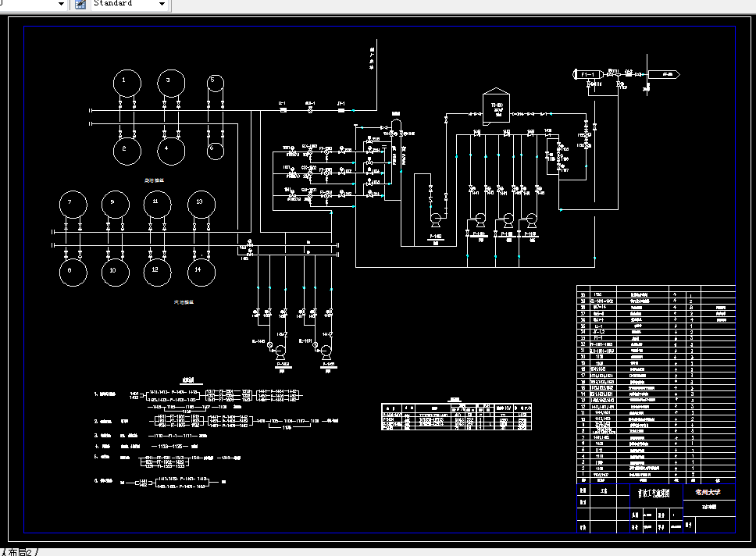Switch to the 布局2 layout tab
756x556 pixels.
[20, 551]
